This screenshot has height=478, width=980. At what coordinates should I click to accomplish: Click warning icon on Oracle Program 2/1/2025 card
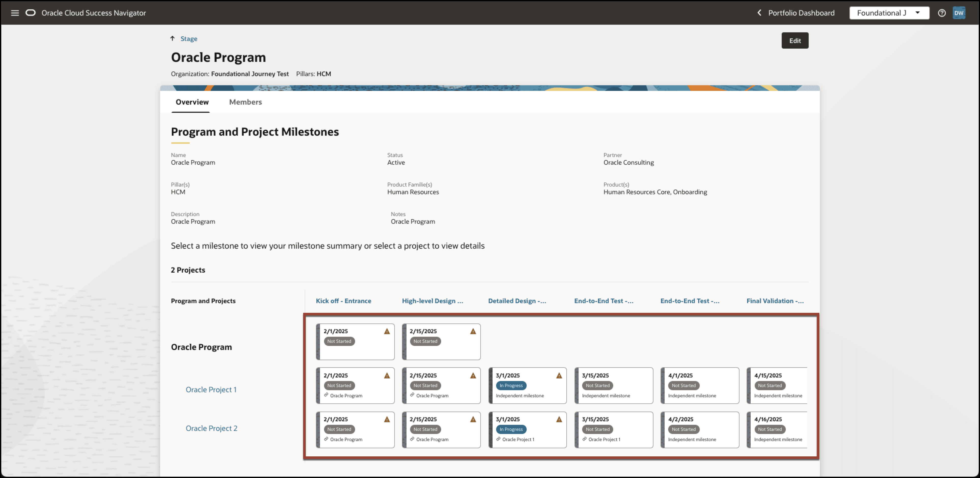coord(387,331)
